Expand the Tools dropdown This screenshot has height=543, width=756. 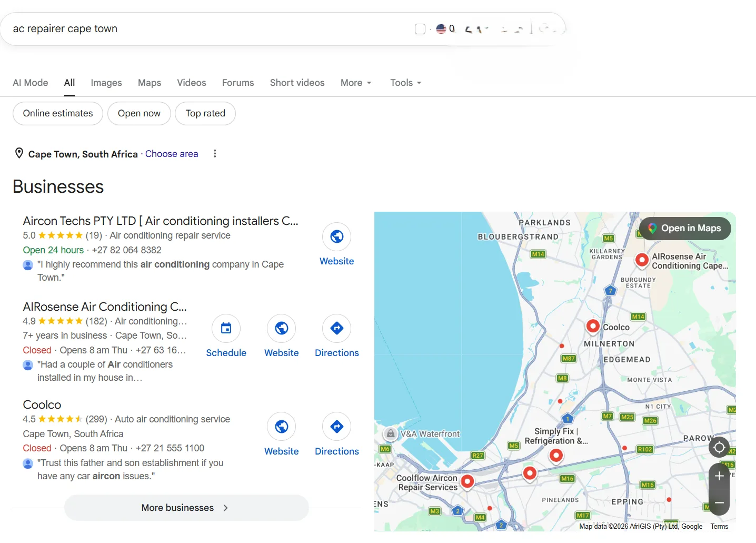tap(405, 83)
